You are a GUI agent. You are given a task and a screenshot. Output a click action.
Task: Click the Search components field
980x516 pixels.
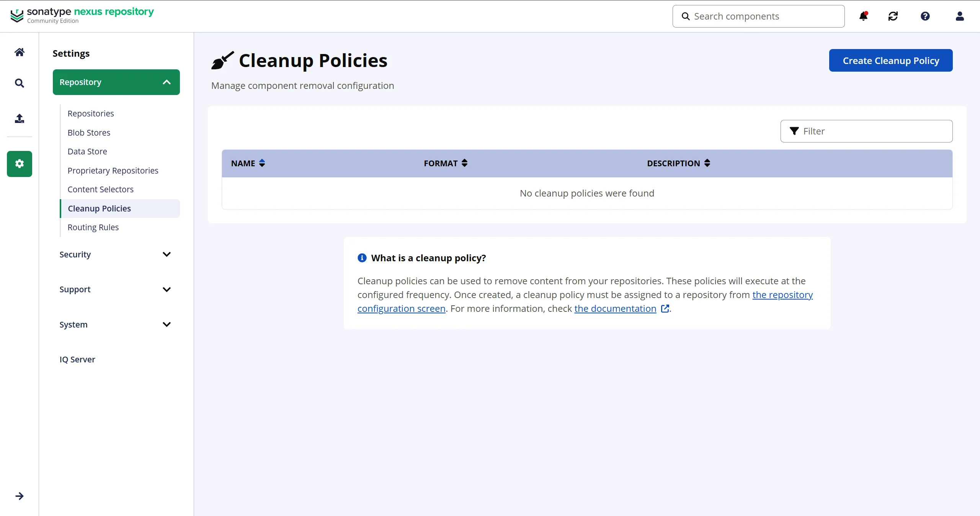pos(758,16)
